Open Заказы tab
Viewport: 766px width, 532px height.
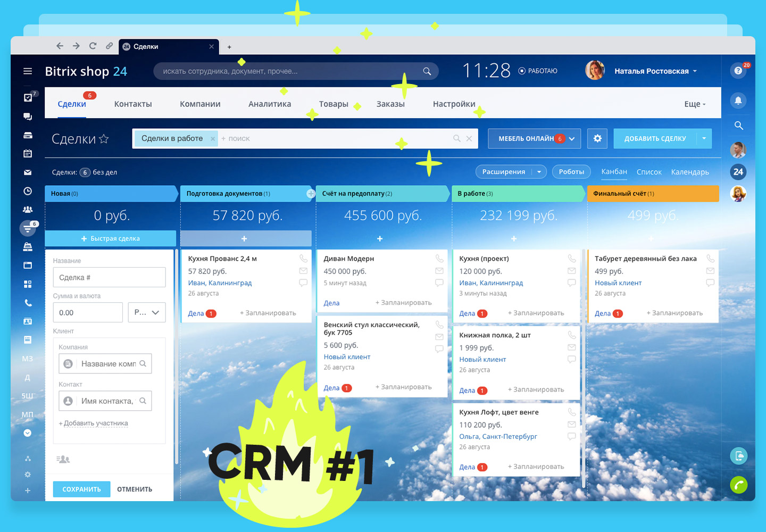(x=390, y=104)
